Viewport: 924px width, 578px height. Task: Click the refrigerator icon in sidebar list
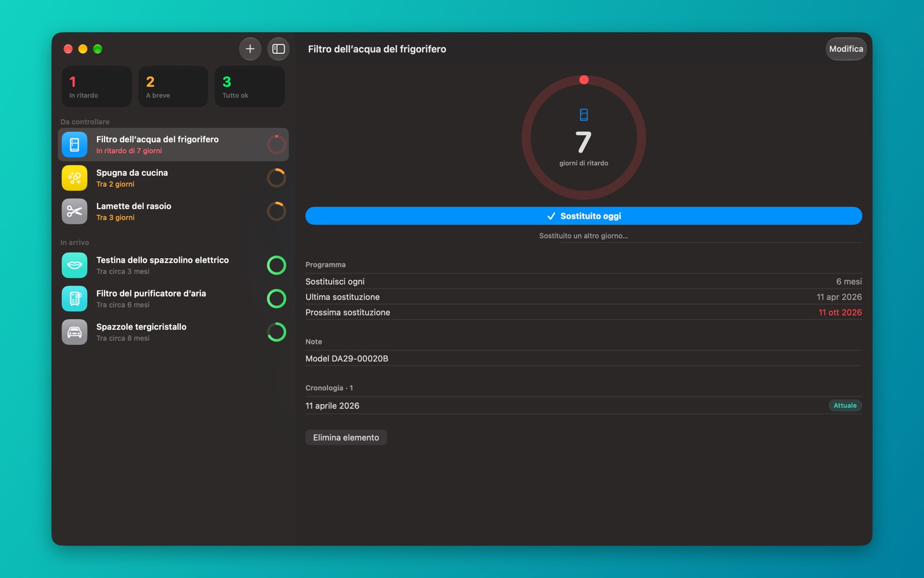coord(74,144)
